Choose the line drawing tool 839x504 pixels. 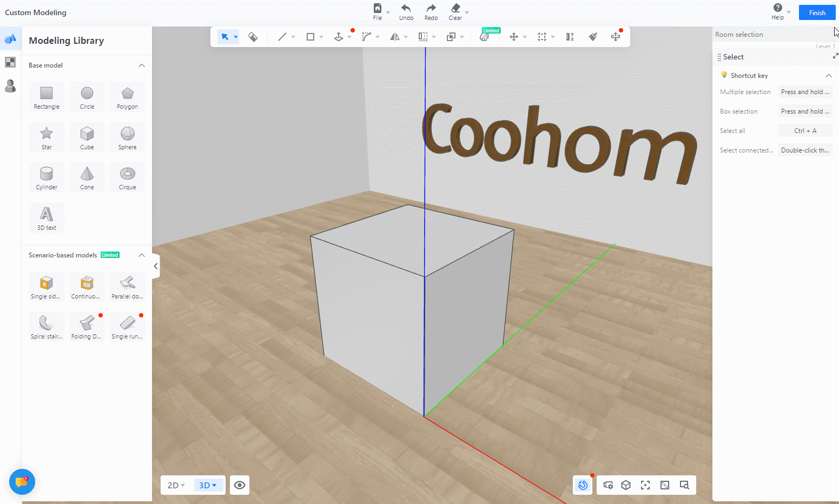click(x=282, y=37)
